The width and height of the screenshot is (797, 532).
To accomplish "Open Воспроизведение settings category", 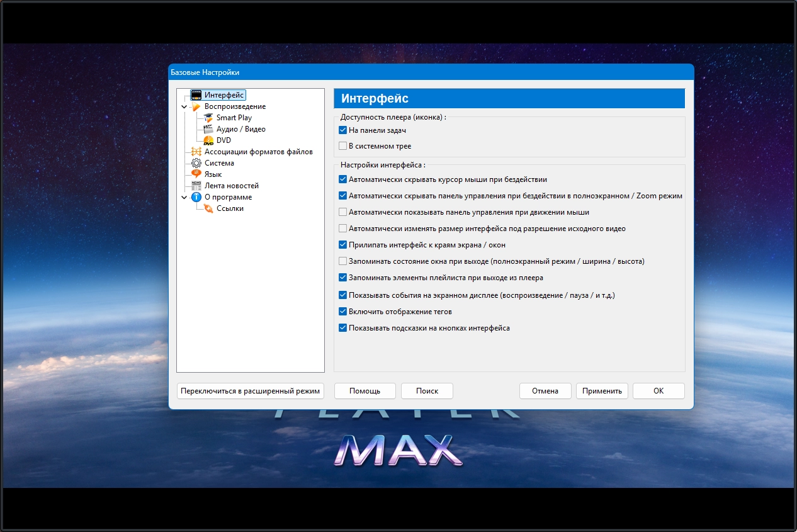I will point(235,106).
